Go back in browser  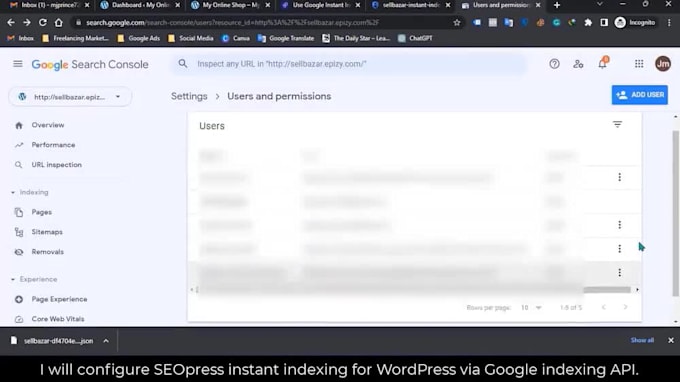tap(11, 23)
